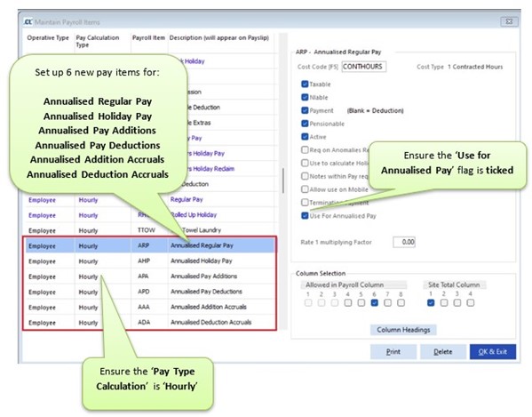
Task: Select the Annualised Pay Additions row
Action: pyautogui.click(x=150, y=277)
